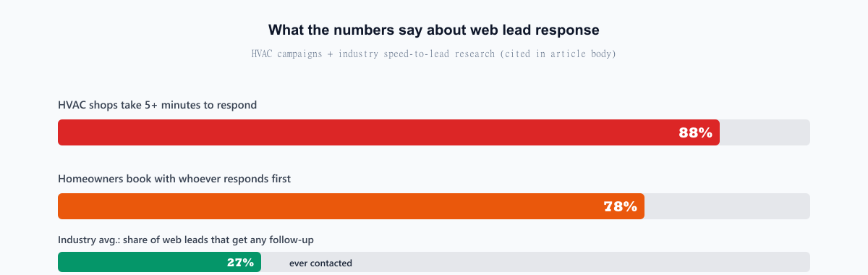
Task: Click the '(cited in article body)' note
Action: click(558, 54)
